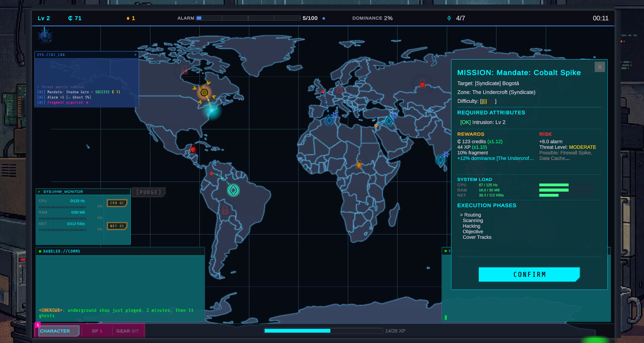Click the red alert pin in Mexico

tap(193, 149)
